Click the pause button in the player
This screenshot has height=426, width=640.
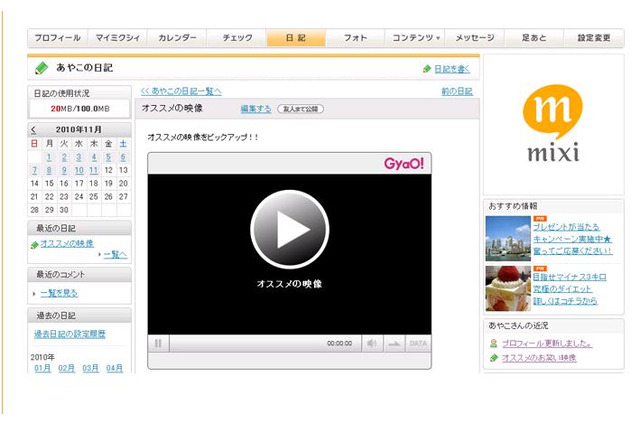[158, 344]
